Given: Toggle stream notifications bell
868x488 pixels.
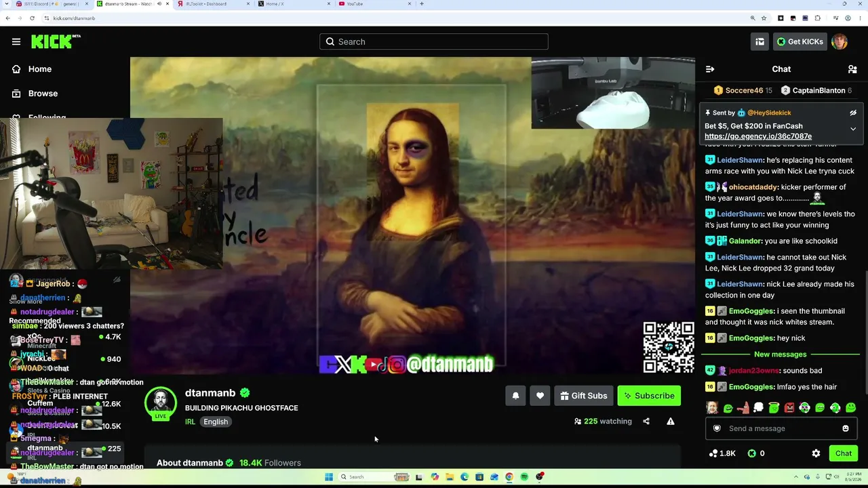Looking at the screenshot, I should 515,396.
